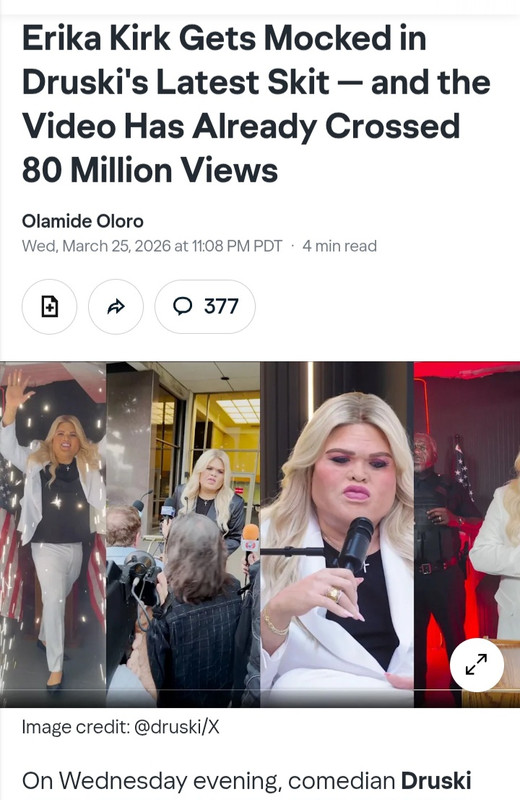Click the gold ring on the hand
The height and width of the screenshot is (800, 520).
point(334,594)
